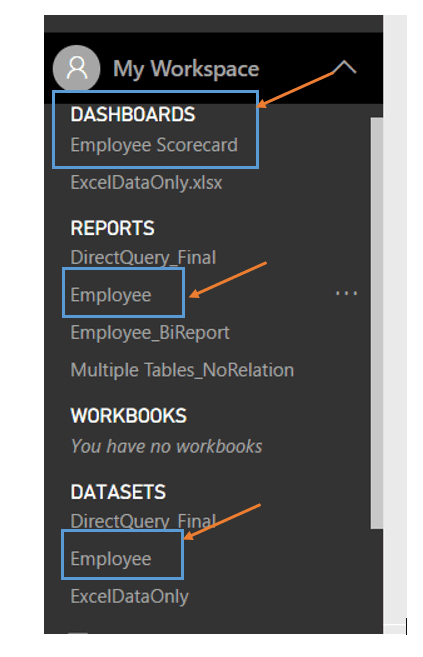Click the navigation pane scrollbar thumb
Screen dimensions: 423x657
coord(377,323)
